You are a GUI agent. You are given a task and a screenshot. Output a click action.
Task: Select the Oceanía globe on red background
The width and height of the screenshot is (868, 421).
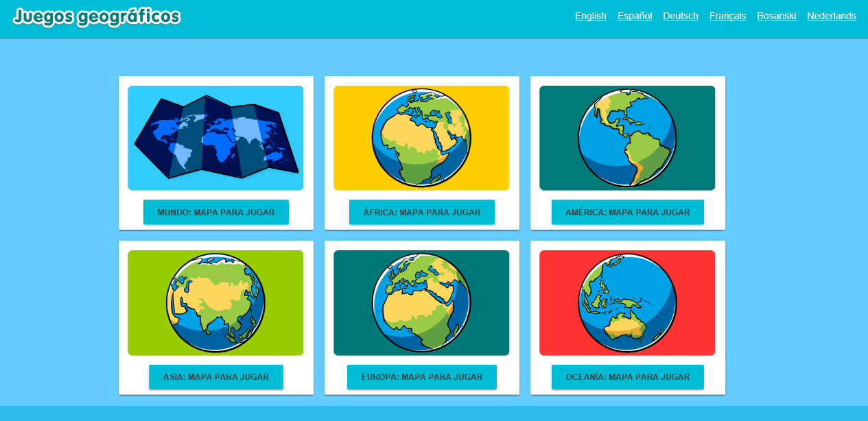(x=627, y=302)
